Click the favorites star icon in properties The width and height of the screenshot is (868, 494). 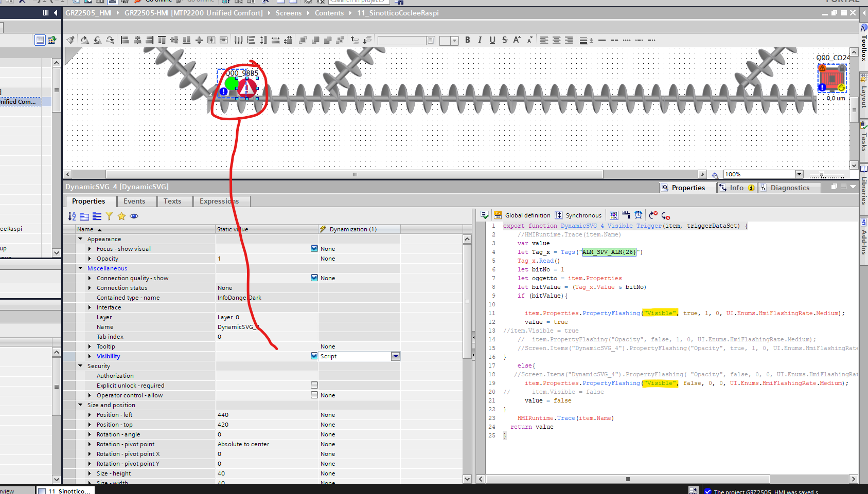pyautogui.click(x=121, y=216)
